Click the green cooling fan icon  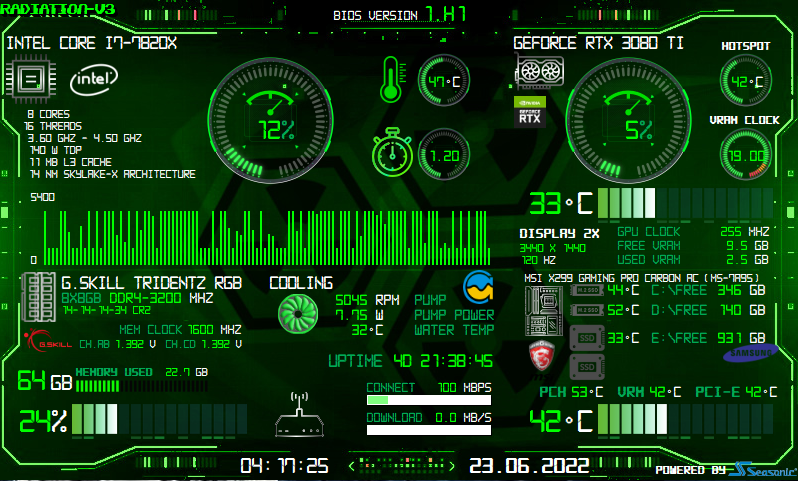click(297, 313)
